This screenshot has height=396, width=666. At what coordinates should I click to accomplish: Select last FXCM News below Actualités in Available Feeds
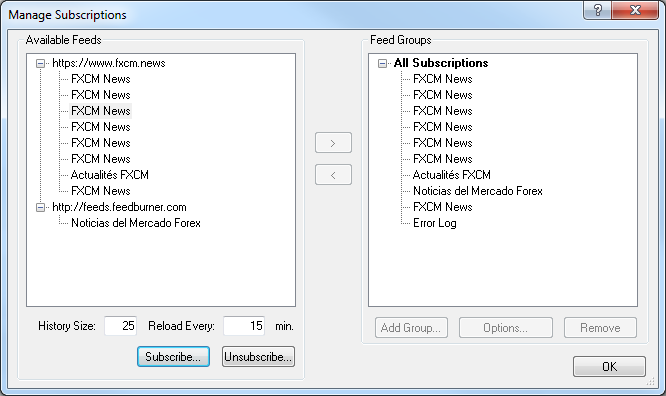point(101,191)
